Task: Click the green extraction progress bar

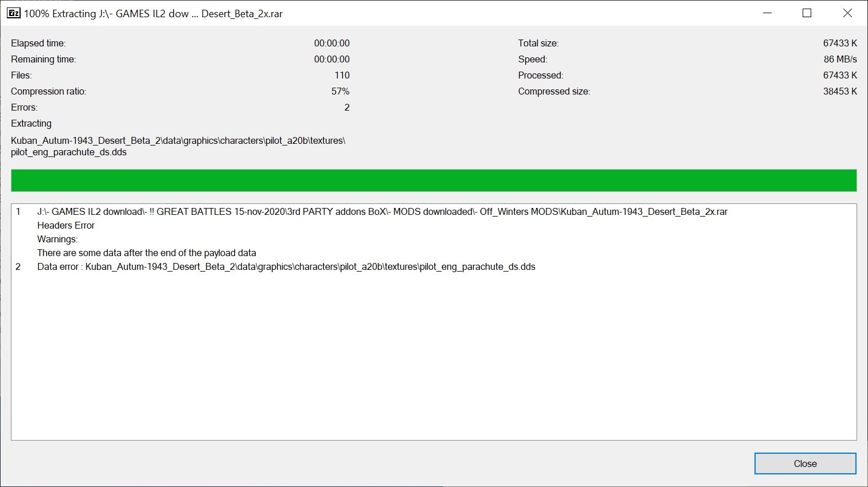Action: point(433,180)
